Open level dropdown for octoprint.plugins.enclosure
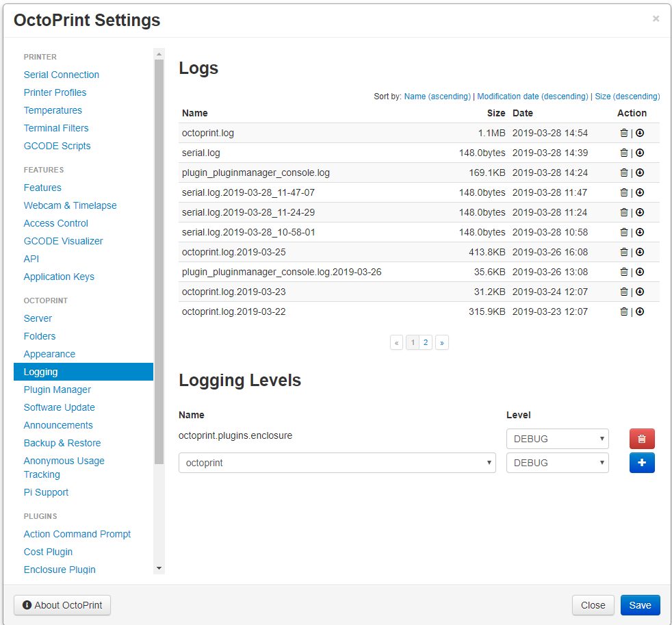This screenshot has width=672, height=625. pos(558,439)
